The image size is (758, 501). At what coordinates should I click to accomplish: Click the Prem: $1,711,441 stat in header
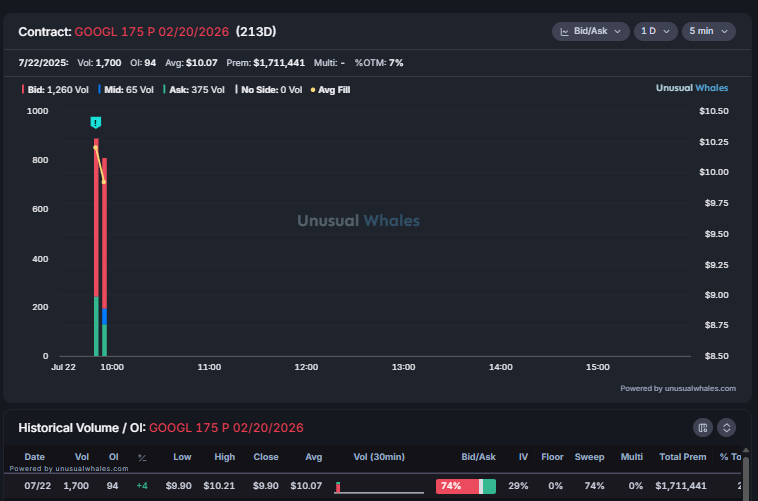[x=265, y=63]
